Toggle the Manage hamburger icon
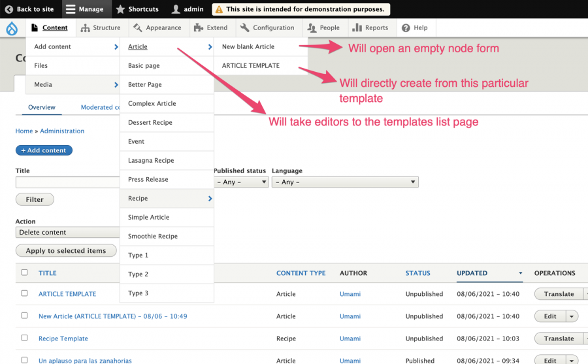 coord(71,9)
